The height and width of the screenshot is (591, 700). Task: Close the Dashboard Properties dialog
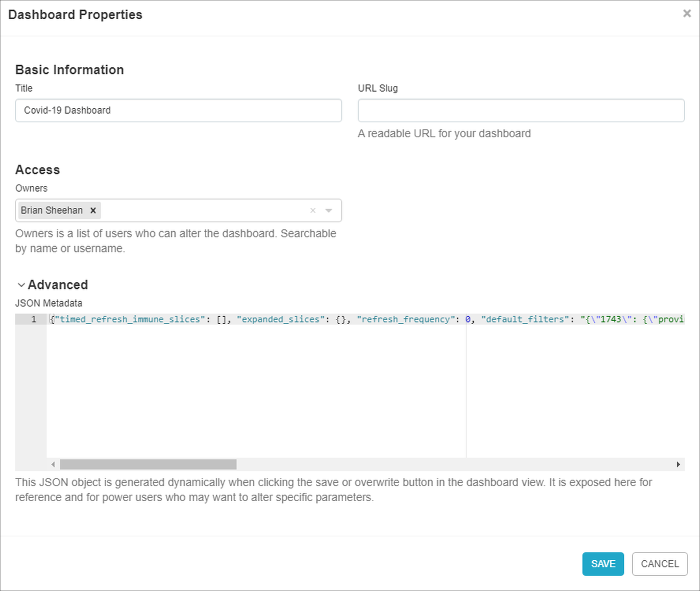coord(687,14)
